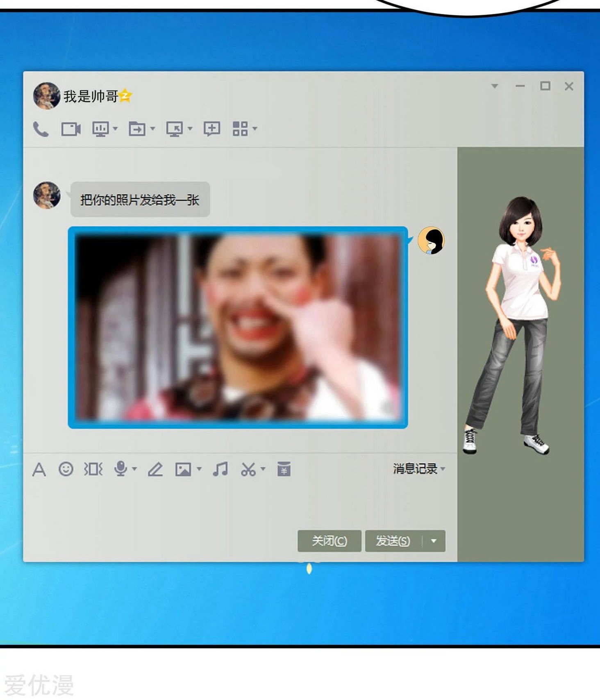
Task: Open the emoji smiley picker
Action: pos(66,469)
